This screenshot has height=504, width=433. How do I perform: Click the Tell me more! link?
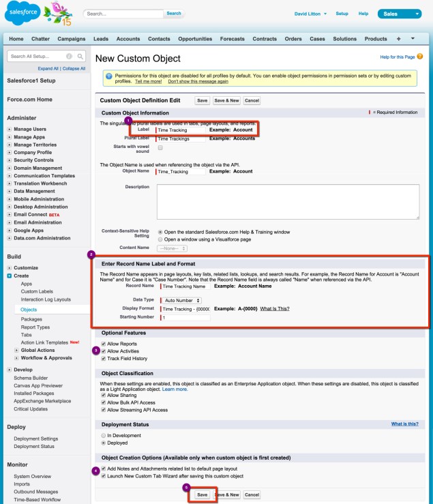[x=148, y=81]
